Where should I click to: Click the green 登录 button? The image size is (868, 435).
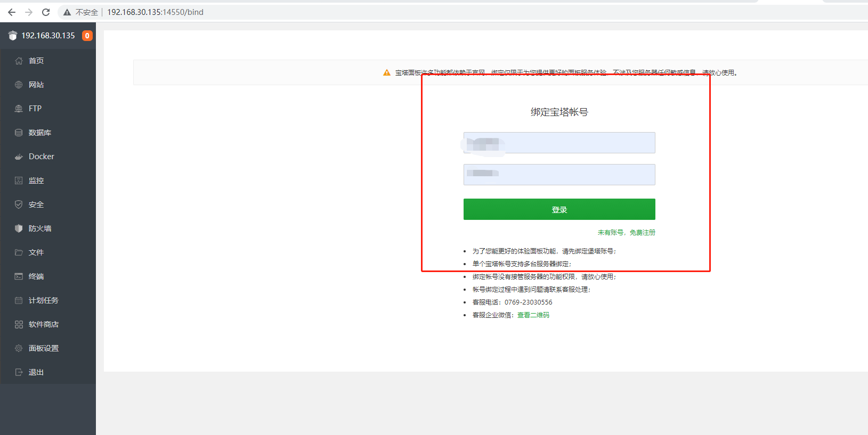coord(559,209)
